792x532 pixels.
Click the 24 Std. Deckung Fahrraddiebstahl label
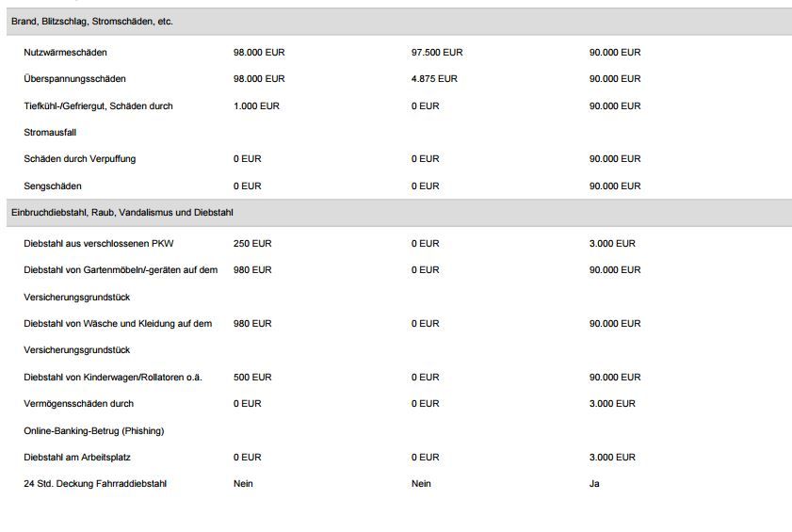tap(95, 483)
